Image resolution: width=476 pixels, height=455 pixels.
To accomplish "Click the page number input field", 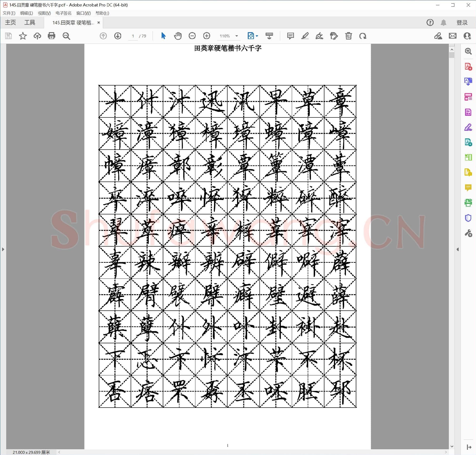I will point(133,36).
